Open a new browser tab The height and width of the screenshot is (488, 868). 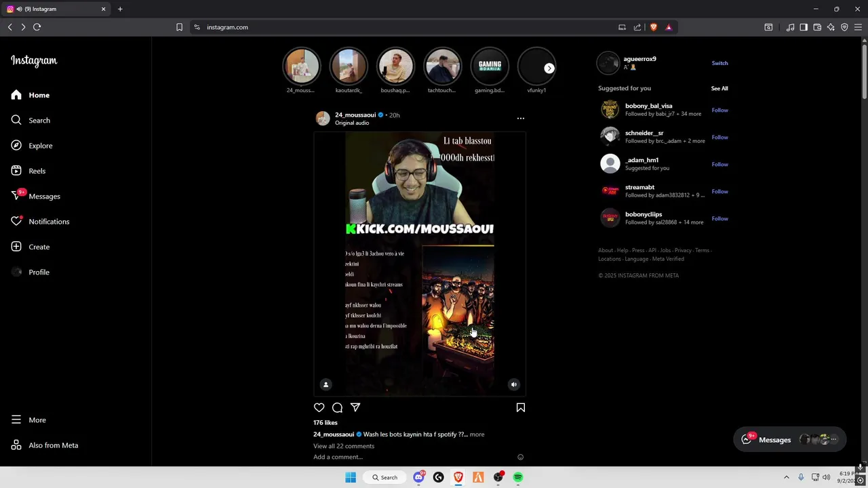click(120, 9)
